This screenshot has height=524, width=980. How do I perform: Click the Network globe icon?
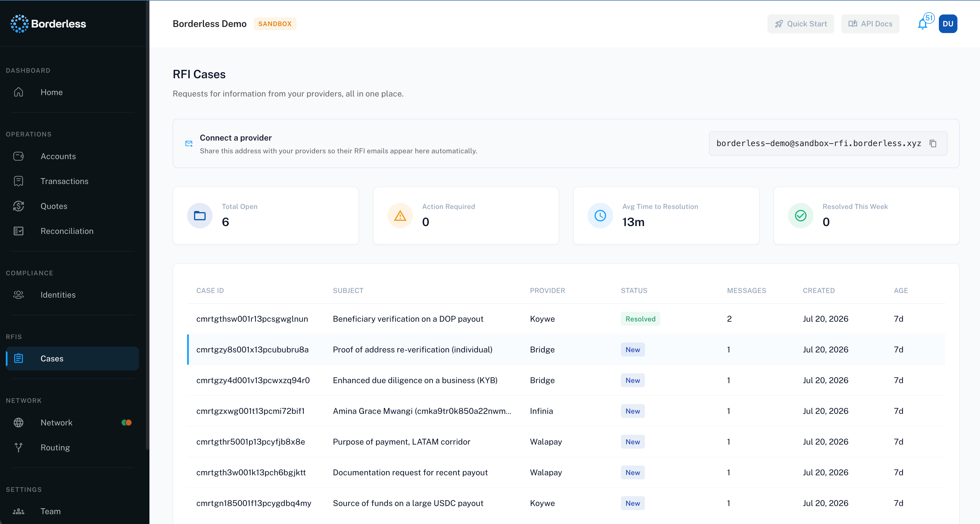click(19, 422)
